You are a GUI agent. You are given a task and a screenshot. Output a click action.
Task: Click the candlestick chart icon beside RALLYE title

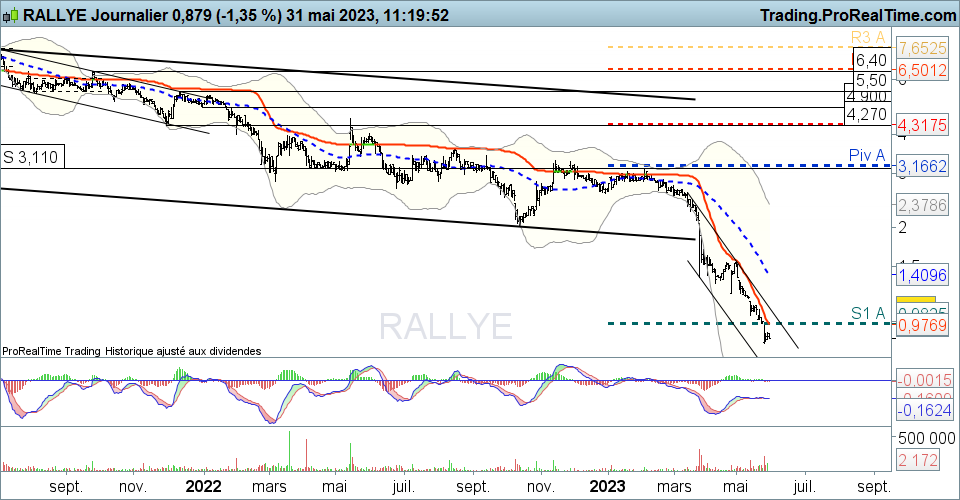pyautogui.click(x=10, y=15)
